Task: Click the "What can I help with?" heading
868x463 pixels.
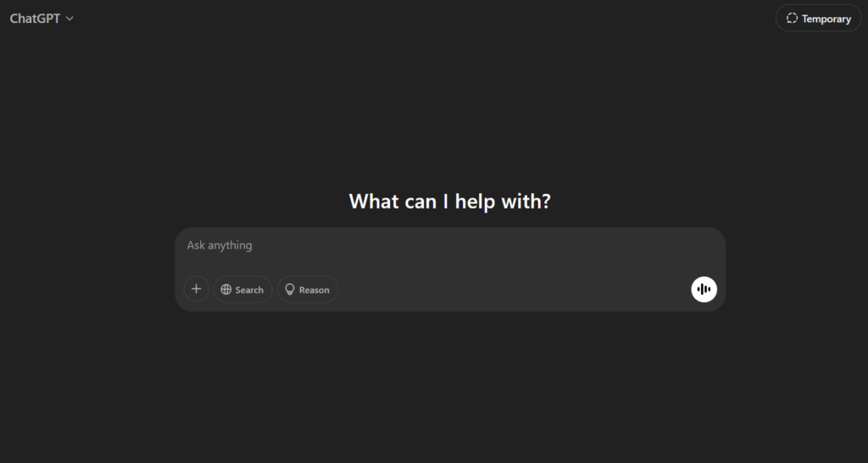Action: (x=450, y=202)
